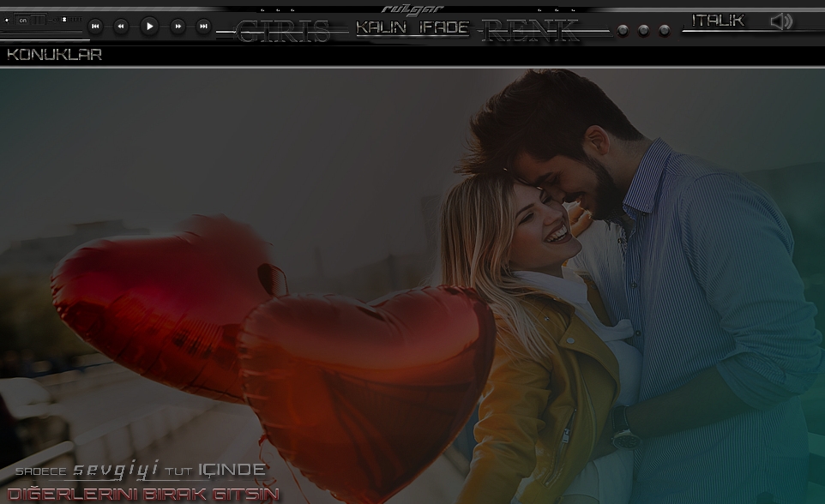This screenshot has height=504, width=825.
Task: Rewind the current track
Action: point(121,26)
